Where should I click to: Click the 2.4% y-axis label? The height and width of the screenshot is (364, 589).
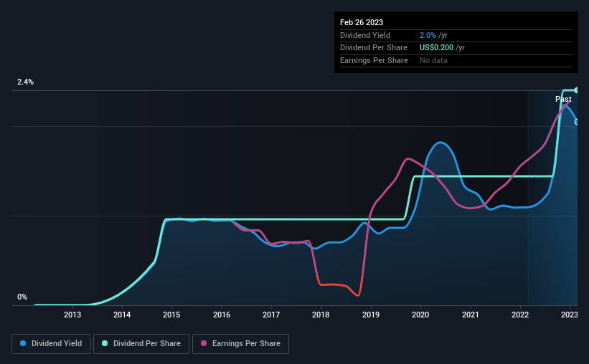(25, 82)
